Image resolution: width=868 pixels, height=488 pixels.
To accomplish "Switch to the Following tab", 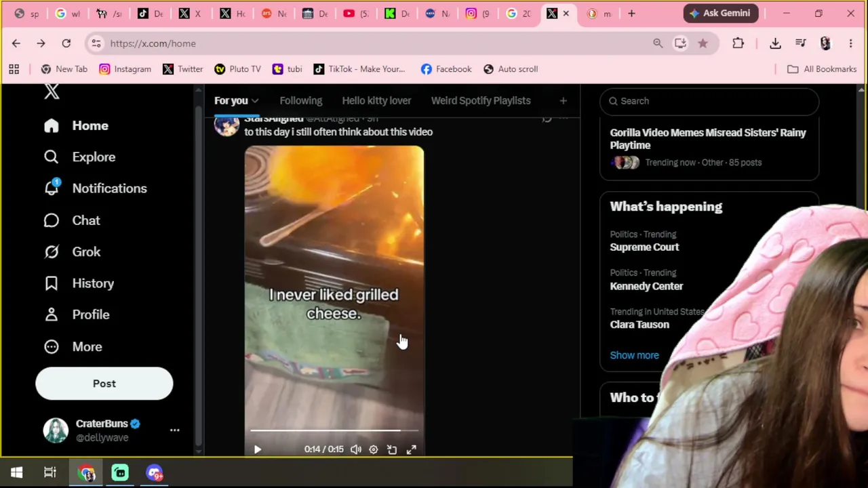I will click(301, 100).
